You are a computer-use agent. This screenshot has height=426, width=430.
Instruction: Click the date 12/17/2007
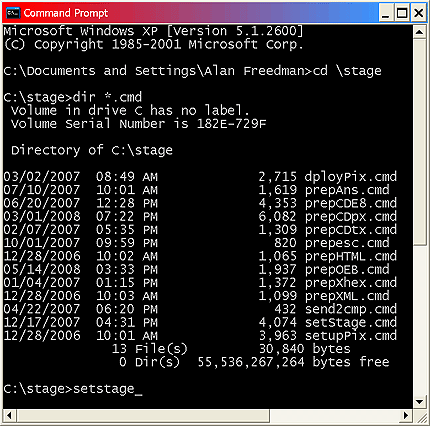point(42,322)
